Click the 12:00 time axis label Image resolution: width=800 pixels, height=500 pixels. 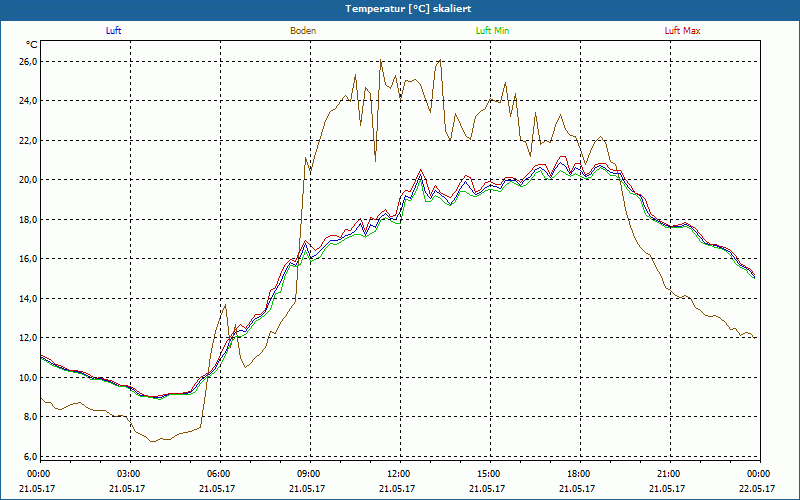400,474
